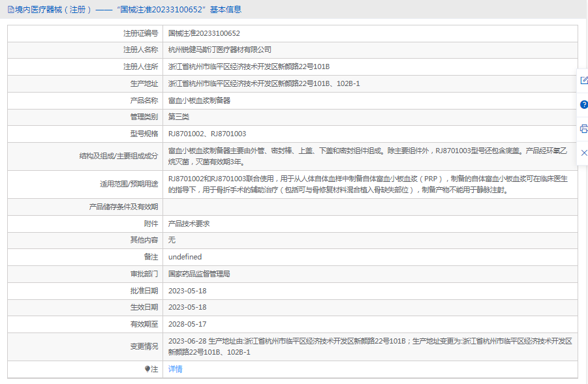Click the 生效日期 row label
588x384 pixels.
coord(144,307)
